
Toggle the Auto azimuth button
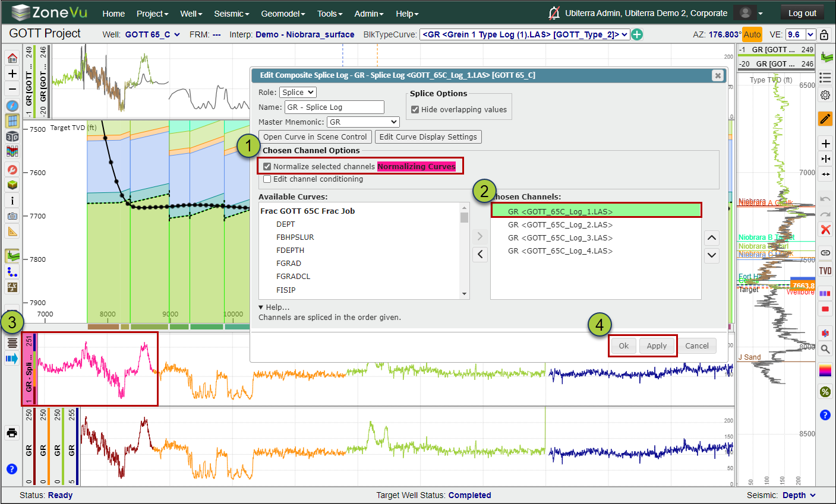pyautogui.click(x=752, y=34)
